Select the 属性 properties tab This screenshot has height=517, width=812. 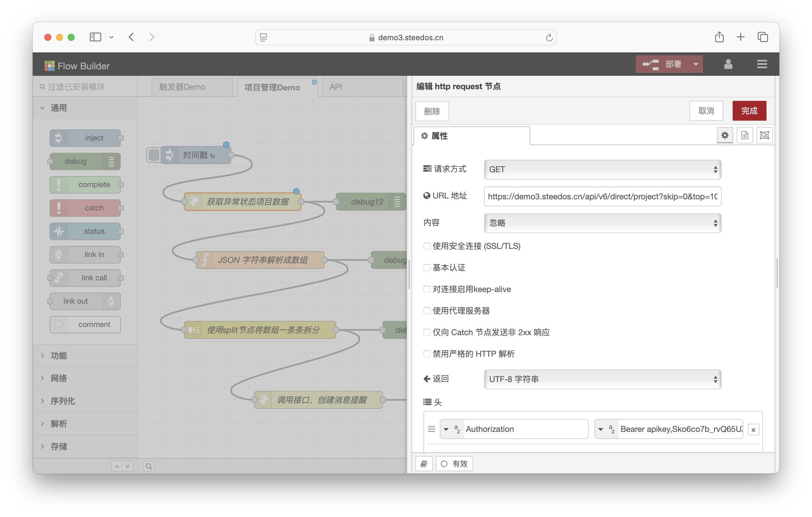click(471, 136)
